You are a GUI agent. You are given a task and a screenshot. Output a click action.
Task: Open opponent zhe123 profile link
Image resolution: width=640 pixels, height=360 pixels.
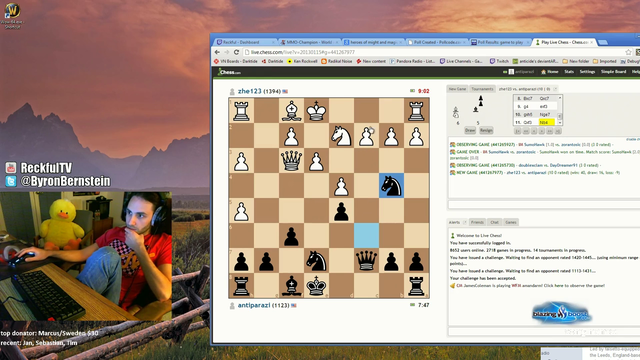coord(249,91)
